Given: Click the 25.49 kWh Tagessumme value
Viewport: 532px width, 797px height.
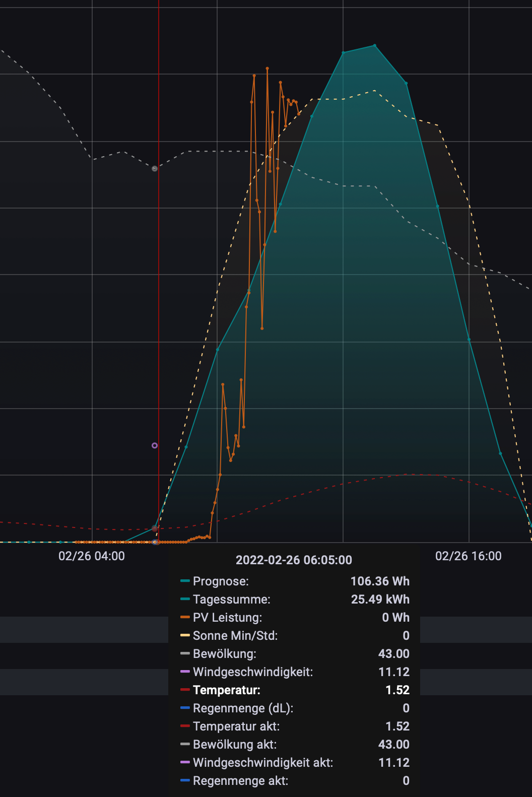Looking at the screenshot, I should click(x=380, y=600).
